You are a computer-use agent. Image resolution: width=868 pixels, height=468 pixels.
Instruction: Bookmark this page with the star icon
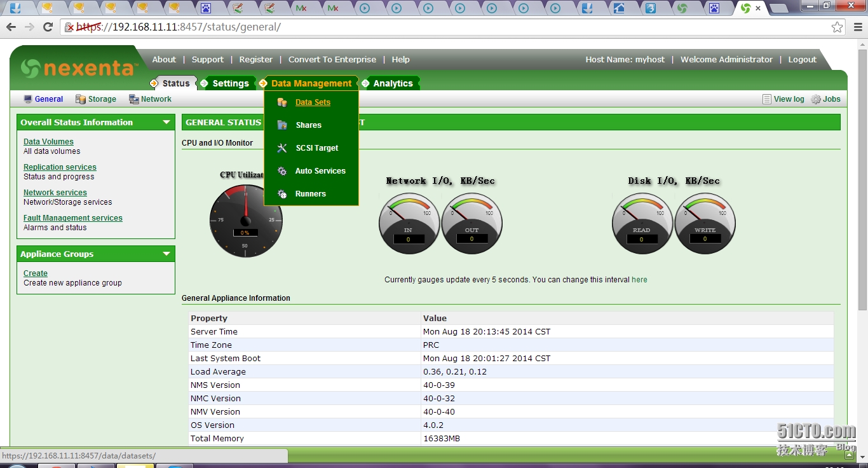click(x=837, y=27)
